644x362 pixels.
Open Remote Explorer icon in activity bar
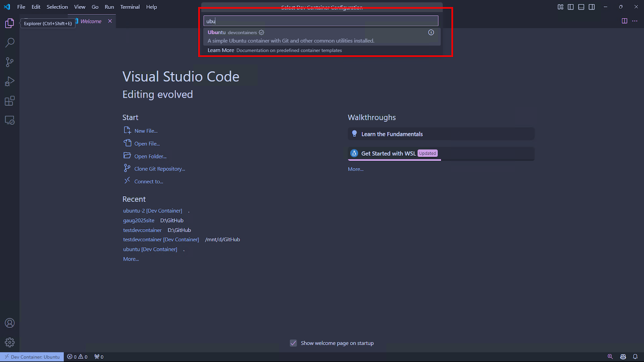click(x=10, y=120)
